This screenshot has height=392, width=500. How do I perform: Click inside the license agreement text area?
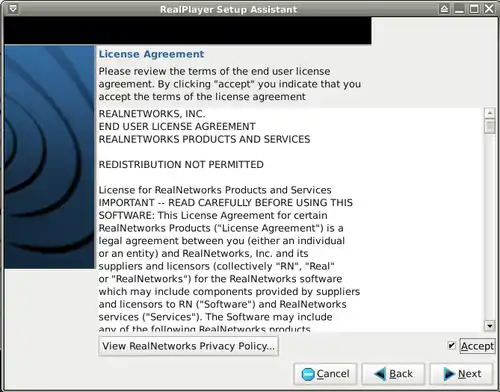pos(290,219)
